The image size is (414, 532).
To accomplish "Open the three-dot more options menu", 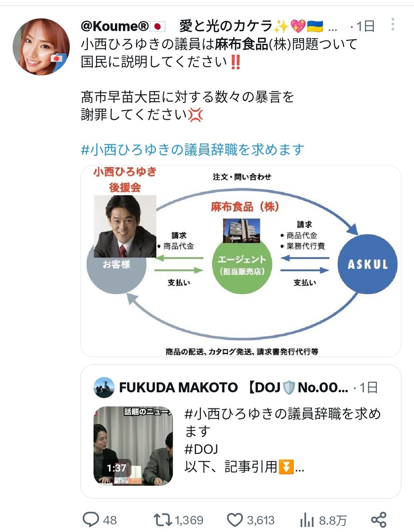I will click(392, 25).
